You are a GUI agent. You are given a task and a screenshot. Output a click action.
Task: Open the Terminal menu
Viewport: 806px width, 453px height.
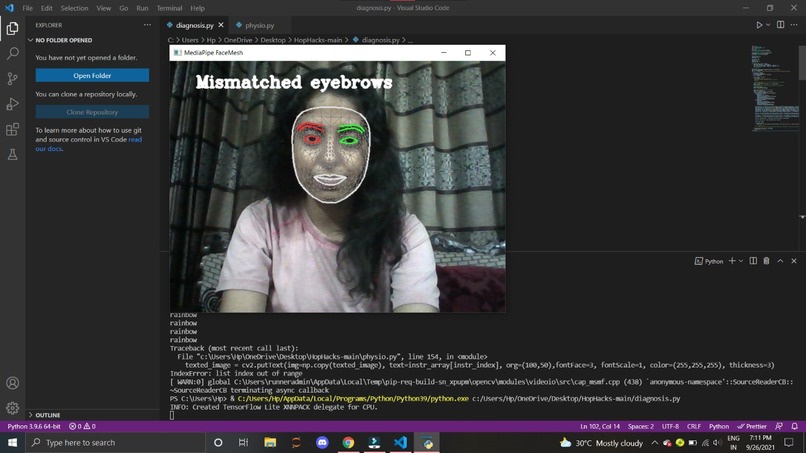(x=169, y=8)
